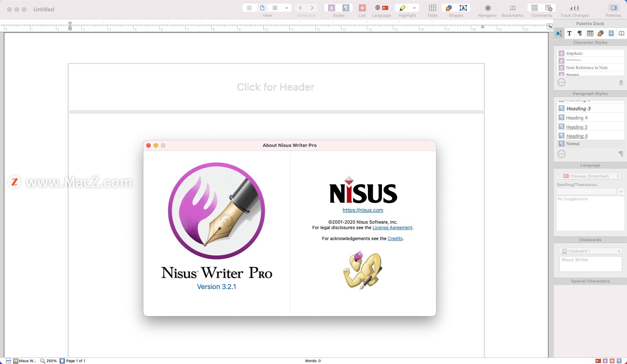Screen dimensions: 627x364
Task: Open the Chinese (Simplified) language dropdown
Action: click(591, 176)
